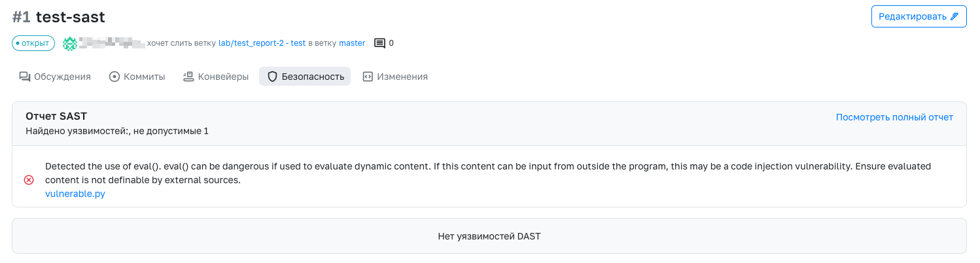Screen dimensions: 980x263
Task: Open the vulnerable.py file link
Action: 75,194
